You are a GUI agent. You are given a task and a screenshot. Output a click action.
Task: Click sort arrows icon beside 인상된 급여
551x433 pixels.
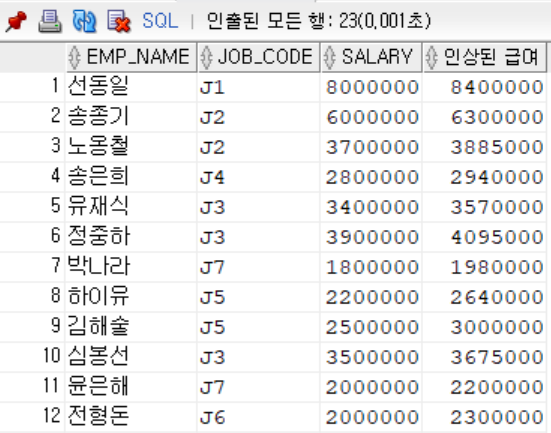pyautogui.click(x=432, y=57)
